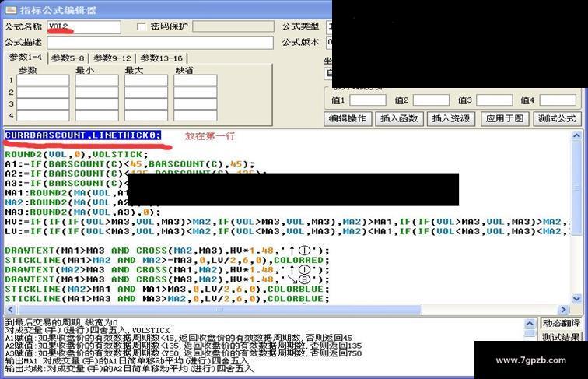Click the 应用于图 button
The image size is (588, 379).
pyautogui.click(x=505, y=119)
